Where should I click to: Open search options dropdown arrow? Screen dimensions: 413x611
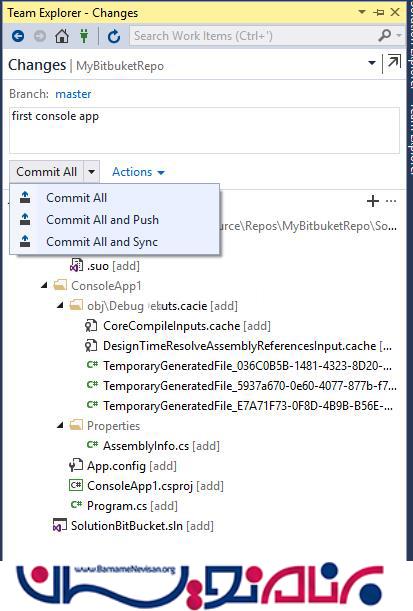399,36
